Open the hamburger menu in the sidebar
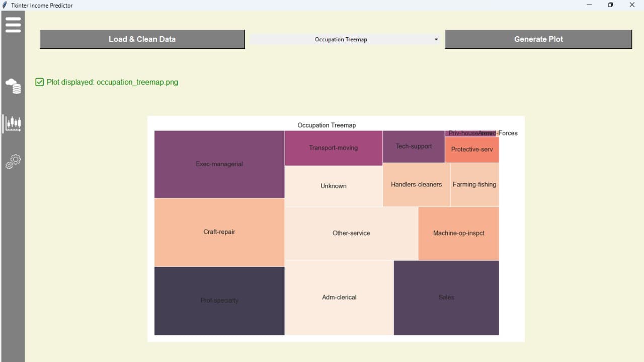The height and width of the screenshot is (362, 644). (13, 24)
